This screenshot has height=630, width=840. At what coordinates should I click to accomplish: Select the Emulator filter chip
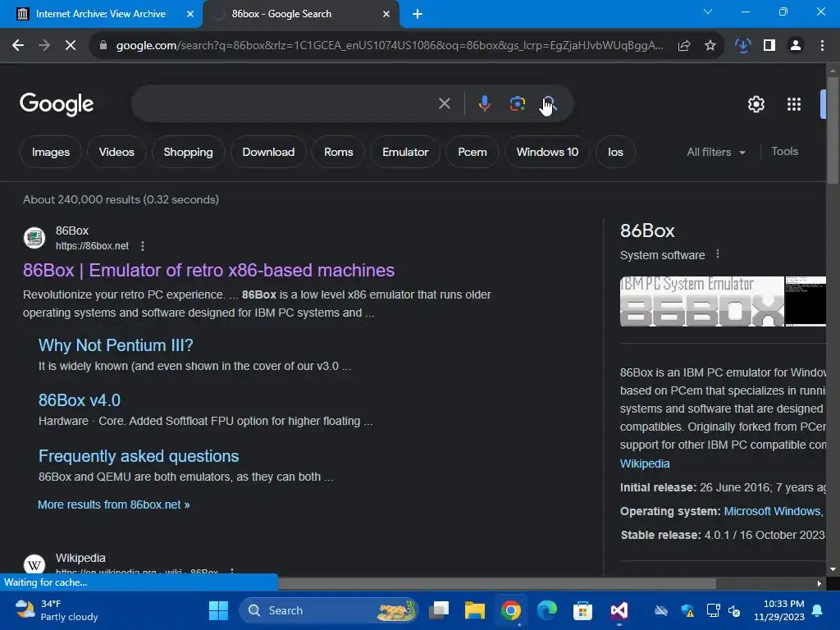[405, 152]
